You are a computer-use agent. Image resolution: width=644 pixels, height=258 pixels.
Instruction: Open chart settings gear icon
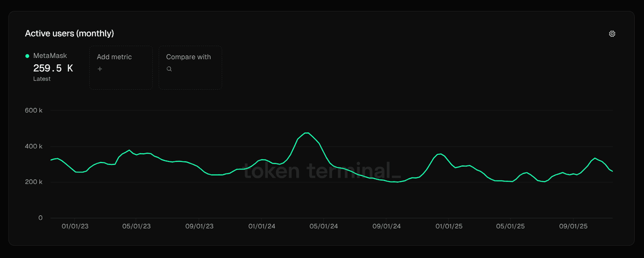pyautogui.click(x=612, y=34)
